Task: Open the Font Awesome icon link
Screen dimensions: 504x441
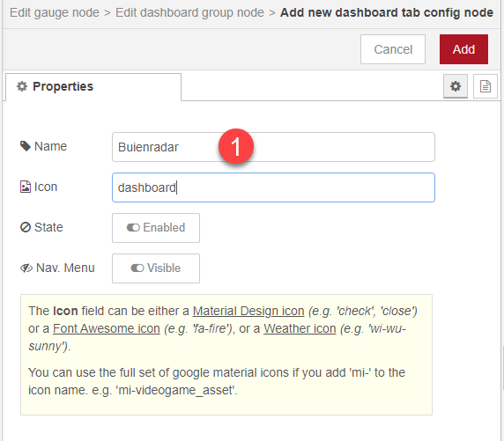Action: click(x=107, y=328)
